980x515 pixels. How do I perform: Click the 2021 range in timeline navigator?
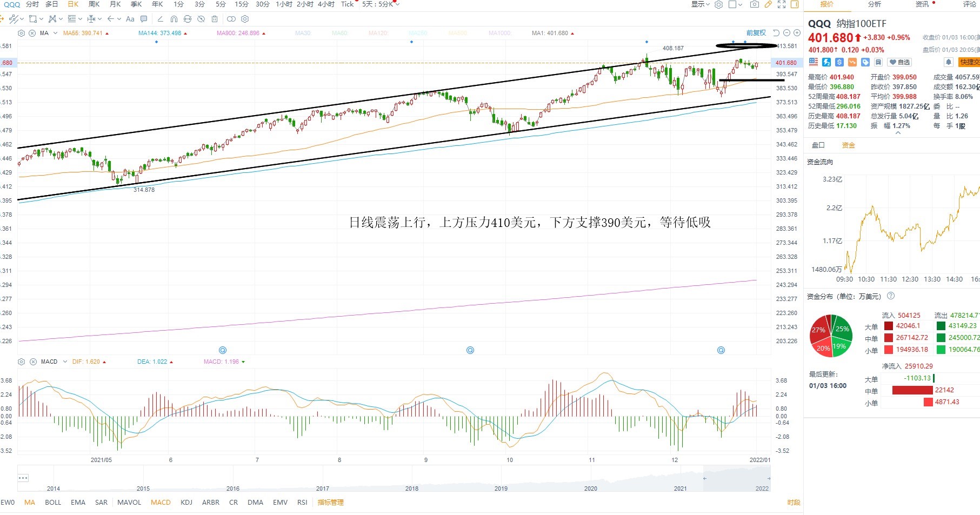tap(680, 489)
